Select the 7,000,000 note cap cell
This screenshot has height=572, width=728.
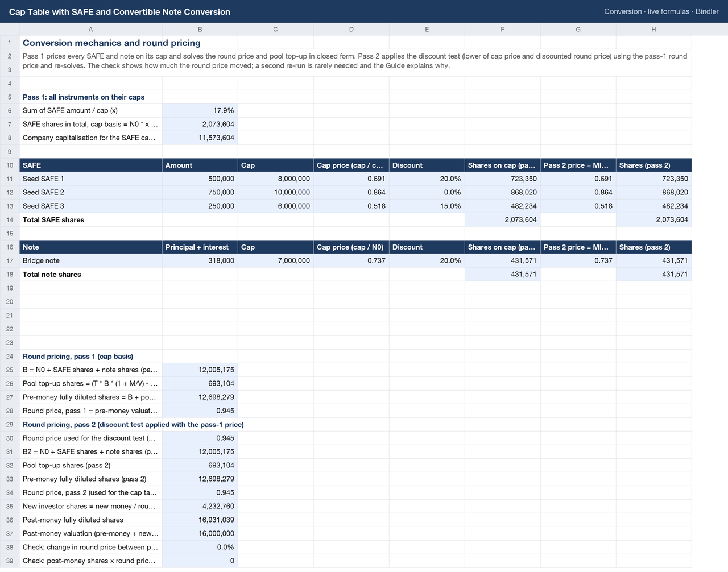coord(275,260)
